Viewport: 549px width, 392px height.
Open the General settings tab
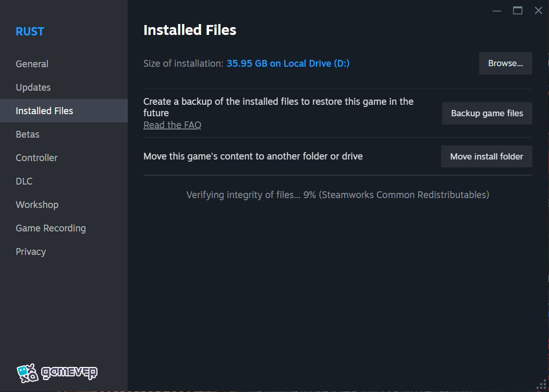click(x=32, y=64)
